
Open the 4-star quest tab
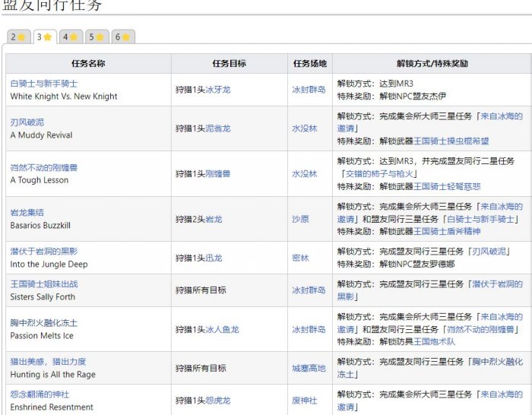[70, 36]
